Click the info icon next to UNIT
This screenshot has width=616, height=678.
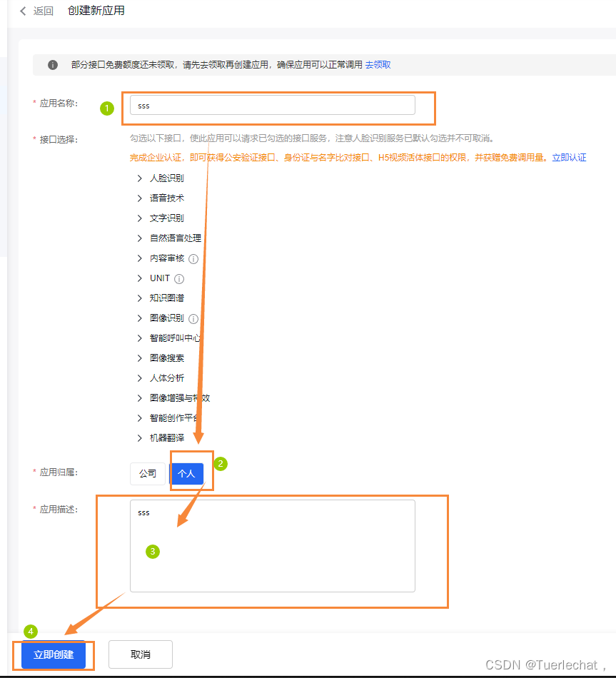click(x=178, y=278)
